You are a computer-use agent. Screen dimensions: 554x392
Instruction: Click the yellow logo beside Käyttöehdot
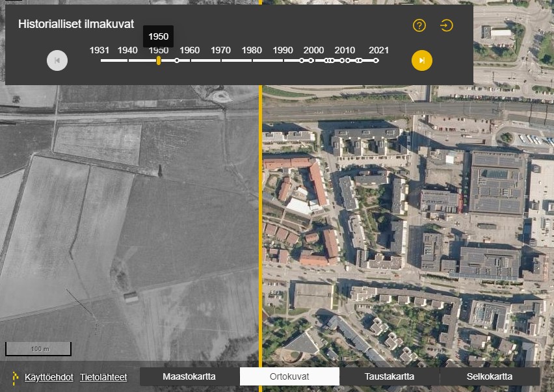click(x=14, y=378)
